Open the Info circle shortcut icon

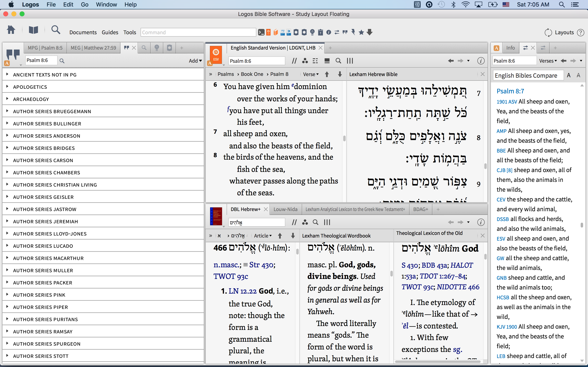coord(329,32)
